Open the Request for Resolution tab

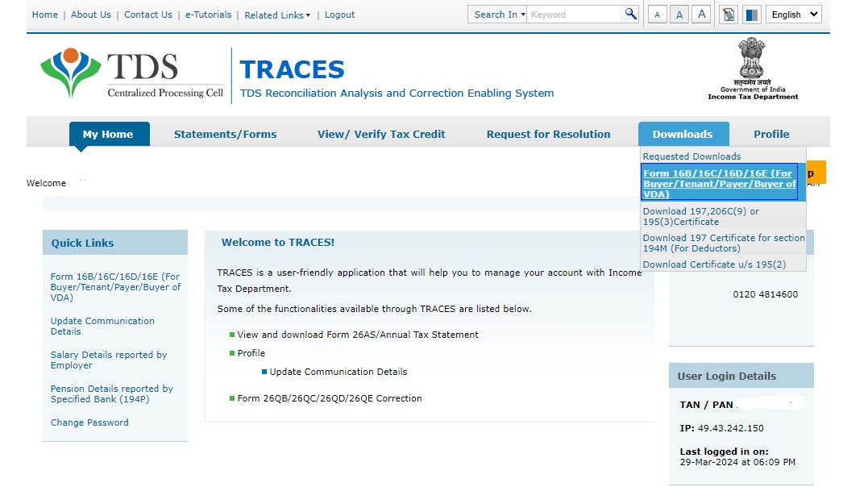(x=548, y=135)
